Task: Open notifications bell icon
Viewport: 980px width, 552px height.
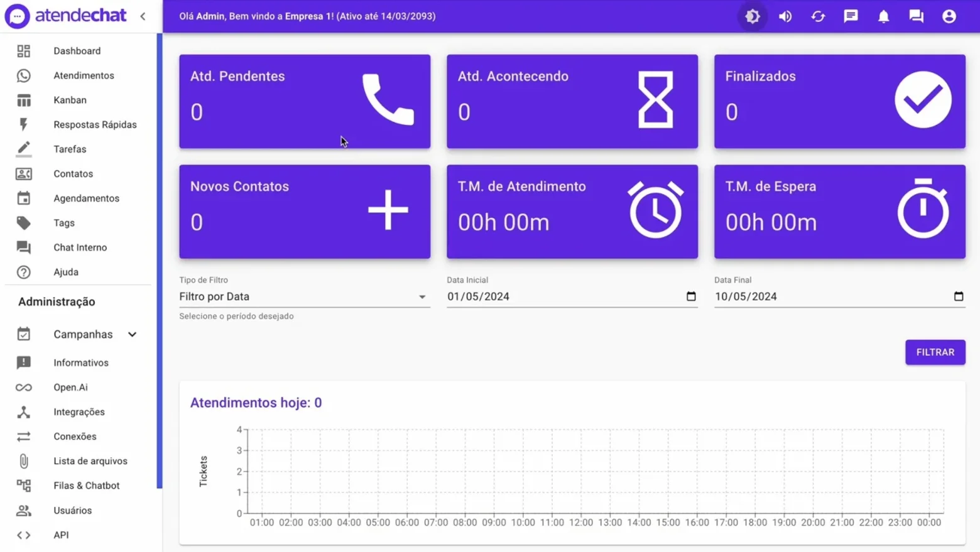Action: tap(883, 16)
